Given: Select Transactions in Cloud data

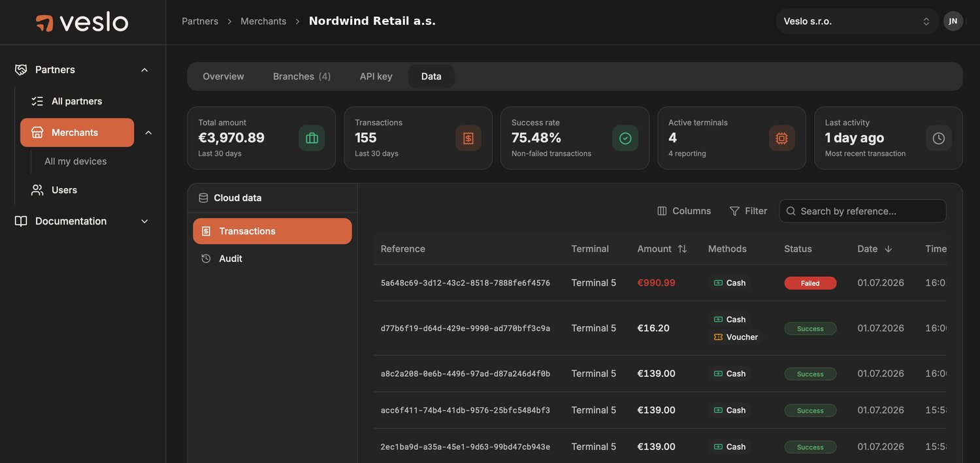Looking at the screenshot, I should pos(272,231).
